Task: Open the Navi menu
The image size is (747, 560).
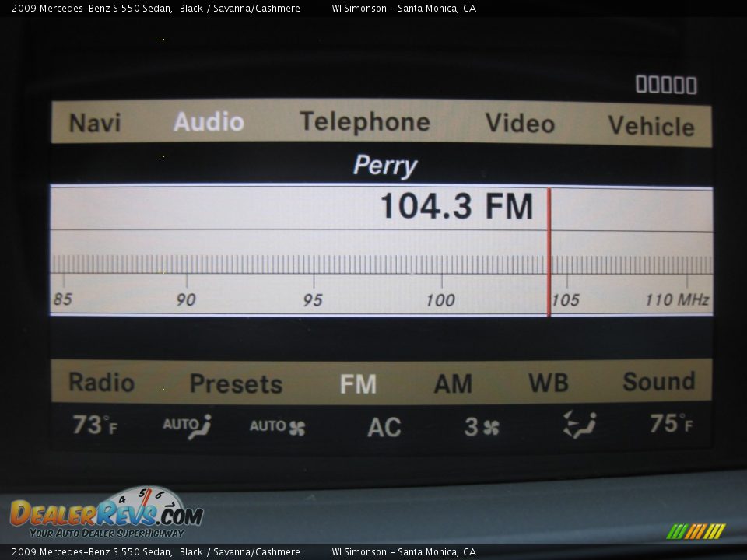Action: pos(95,123)
